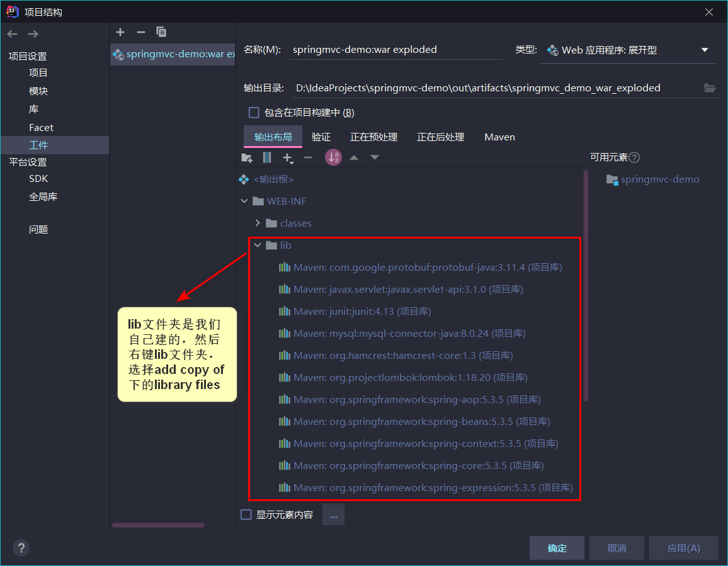Toggle show content of elements checkbox
The width and height of the screenshot is (728, 566).
pos(246,514)
